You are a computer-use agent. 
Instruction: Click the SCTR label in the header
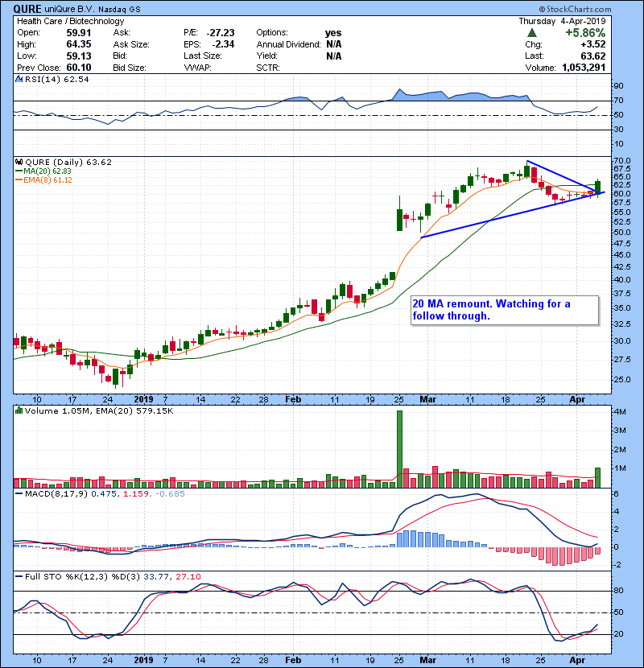point(268,68)
